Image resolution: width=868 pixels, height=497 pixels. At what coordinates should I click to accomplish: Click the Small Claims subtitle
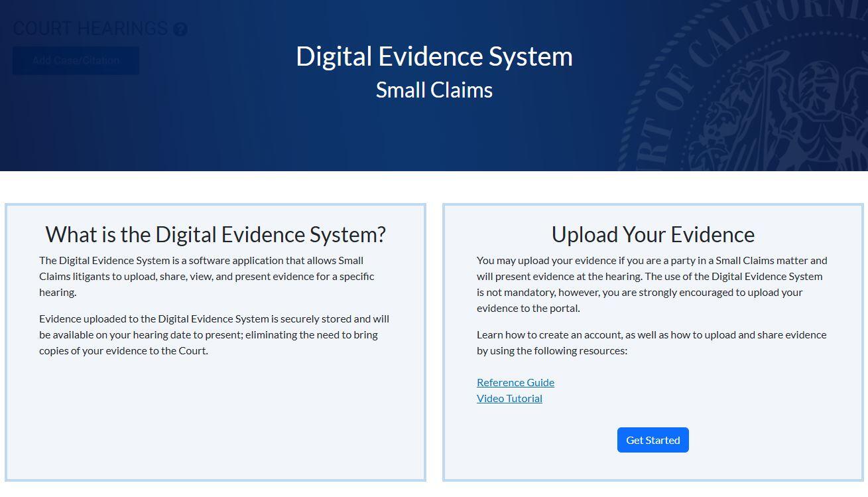click(434, 90)
